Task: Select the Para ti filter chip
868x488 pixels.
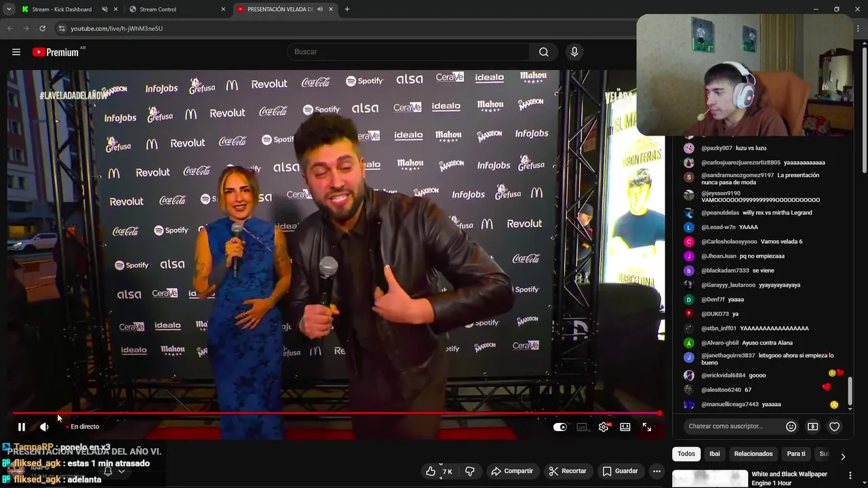Action: pos(796,454)
